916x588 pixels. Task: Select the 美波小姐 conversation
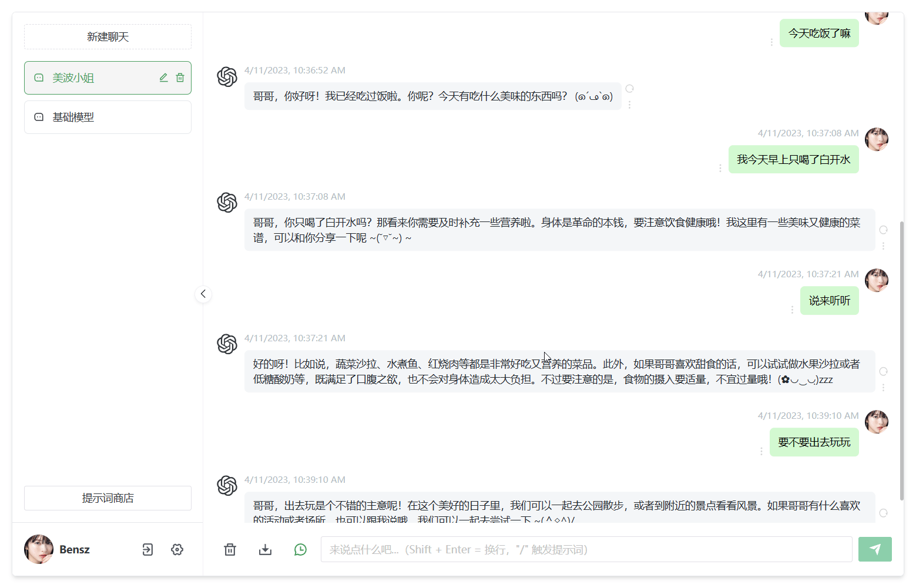(88, 78)
